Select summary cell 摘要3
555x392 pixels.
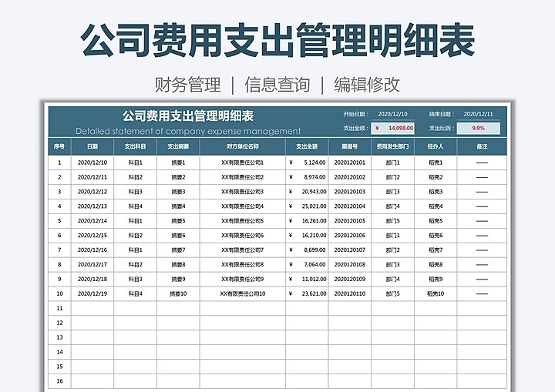pos(178,192)
